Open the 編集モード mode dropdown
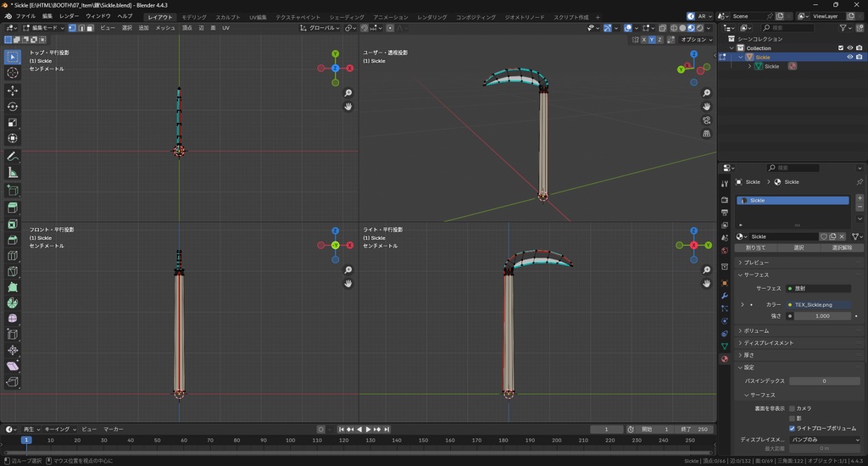 pyautogui.click(x=43, y=28)
